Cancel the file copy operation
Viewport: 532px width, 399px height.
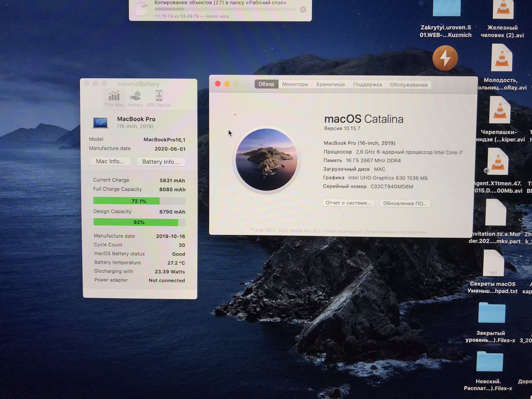[x=303, y=10]
